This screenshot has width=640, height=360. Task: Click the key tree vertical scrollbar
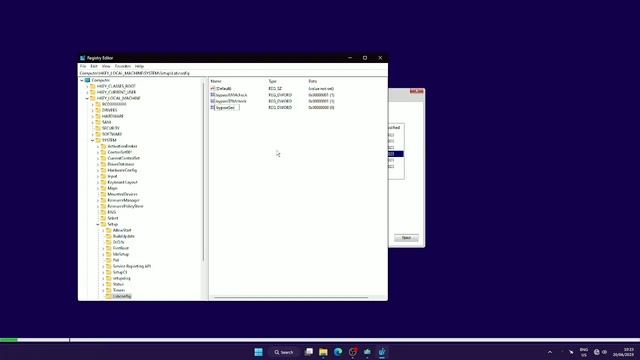point(203,171)
